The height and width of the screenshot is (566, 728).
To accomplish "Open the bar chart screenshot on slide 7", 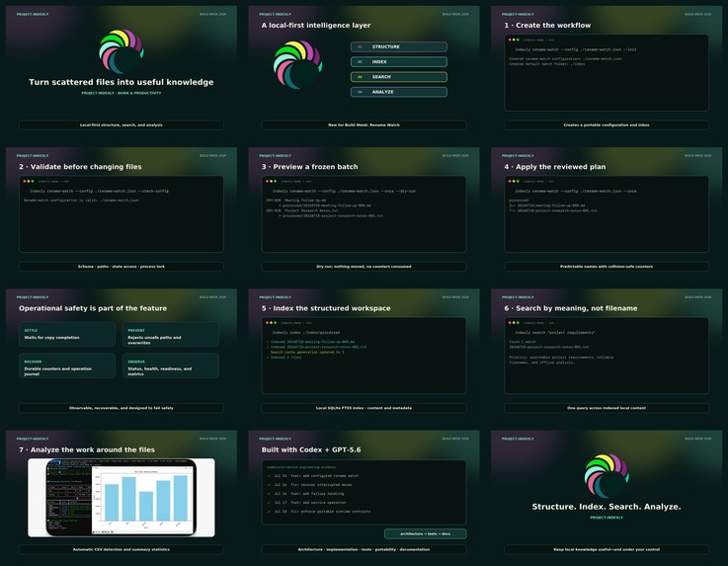I will point(121,497).
